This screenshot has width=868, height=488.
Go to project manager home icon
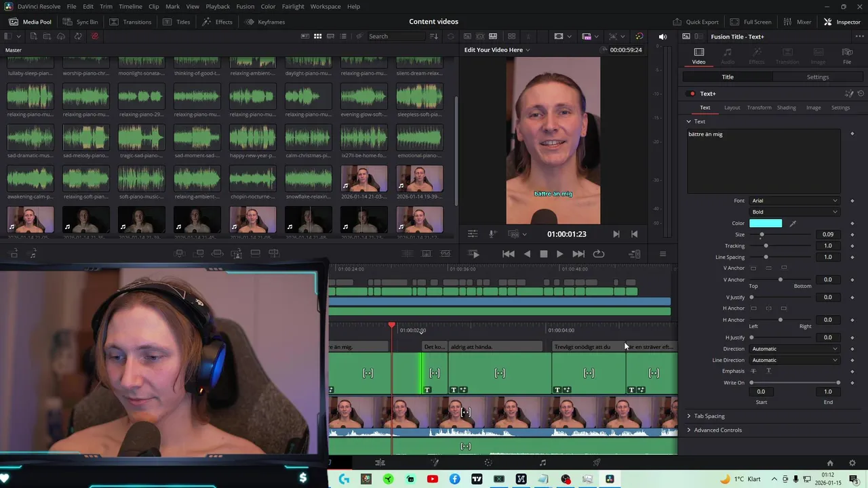[830, 463]
